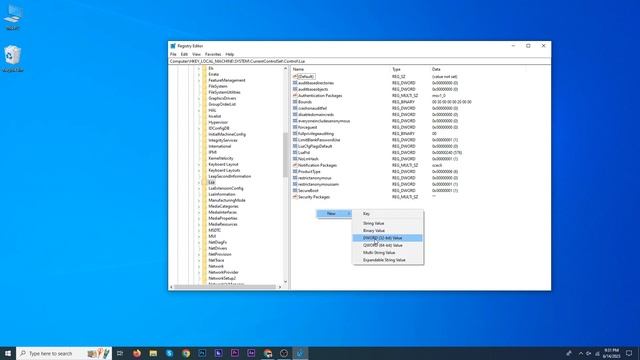
Task: Choose String Value in New submenu
Action: 387,224
